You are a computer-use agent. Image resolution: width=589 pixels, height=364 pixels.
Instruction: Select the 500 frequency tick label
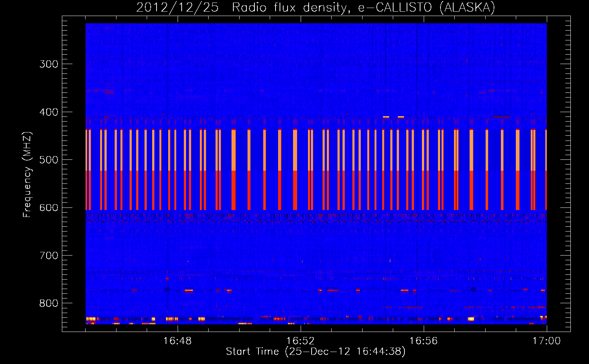tap(49, 160)
